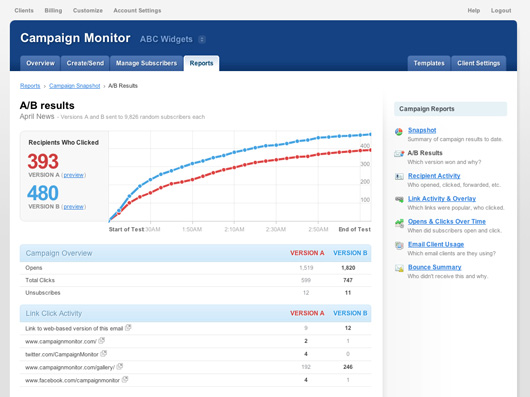Screen dimensions: 530x397
Task: Open Link Activity & Overlay report
Action: tap(442, 199)
